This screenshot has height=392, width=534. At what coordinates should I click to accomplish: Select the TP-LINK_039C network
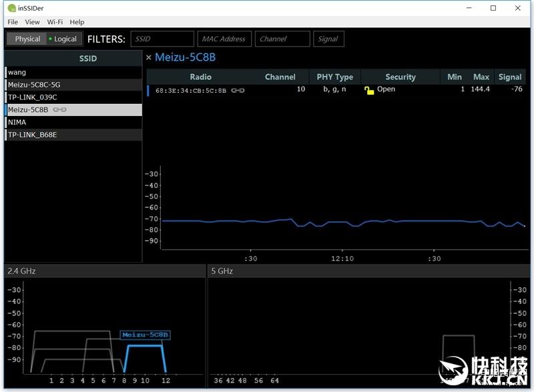click(73, 97)
